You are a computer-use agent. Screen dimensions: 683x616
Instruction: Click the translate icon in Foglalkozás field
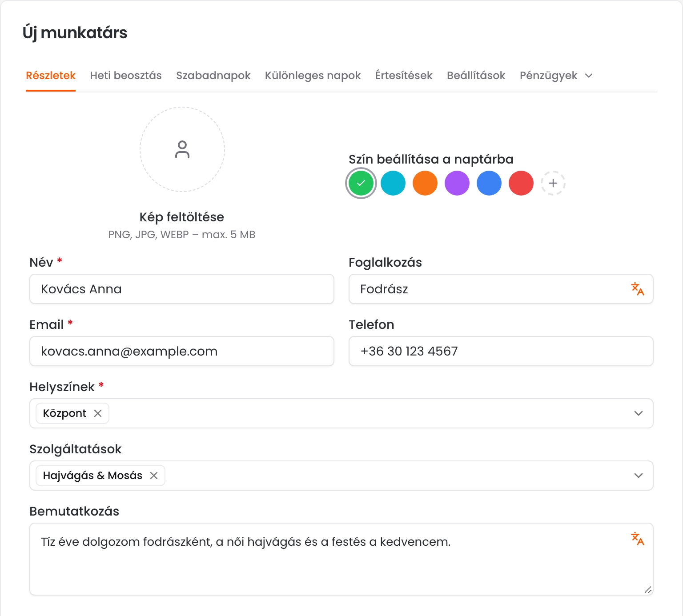click(638, 289)
